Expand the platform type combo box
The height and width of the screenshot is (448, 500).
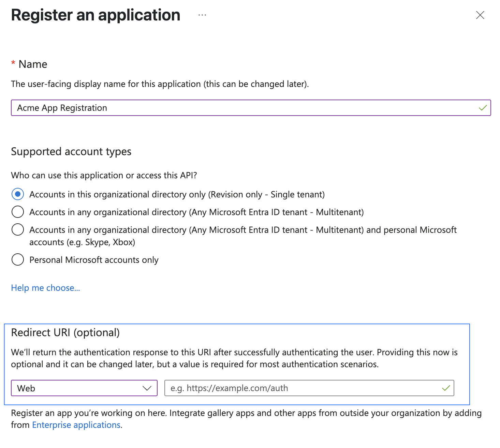click(84, 388)
